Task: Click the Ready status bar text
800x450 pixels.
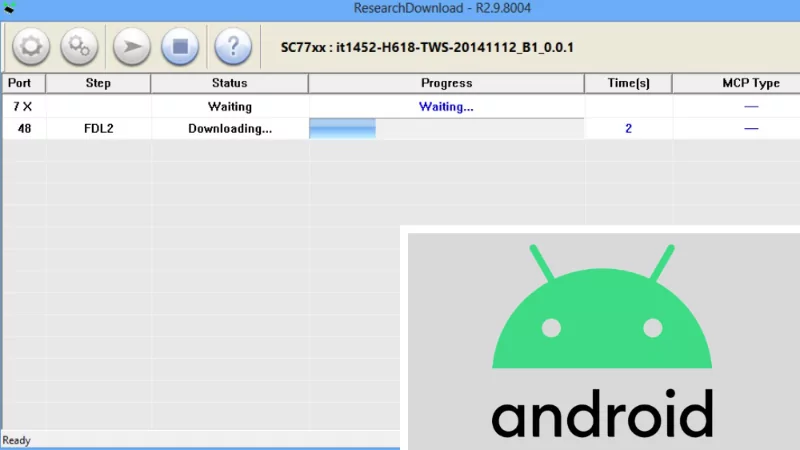Action: [16, 440]
